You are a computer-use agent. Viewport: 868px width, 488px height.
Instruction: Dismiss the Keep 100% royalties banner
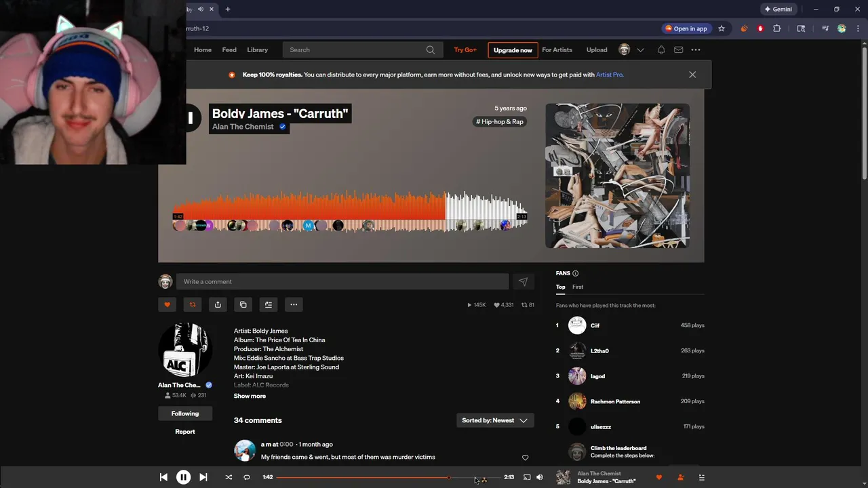[x=692, y=75]
